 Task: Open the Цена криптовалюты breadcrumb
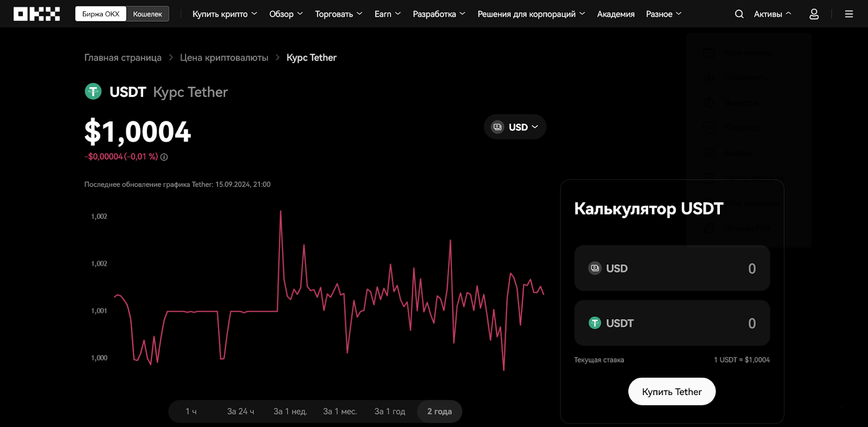tap(224, 57)
